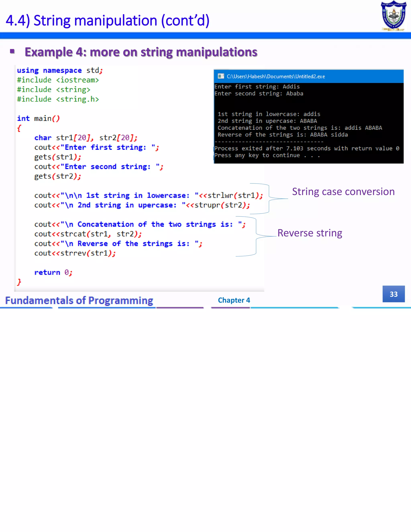The width and height of the screenshot is (411, 532).
Task: Click console line 'Process exited after 7.103 seconds'
Action: (x=307, y=148)
